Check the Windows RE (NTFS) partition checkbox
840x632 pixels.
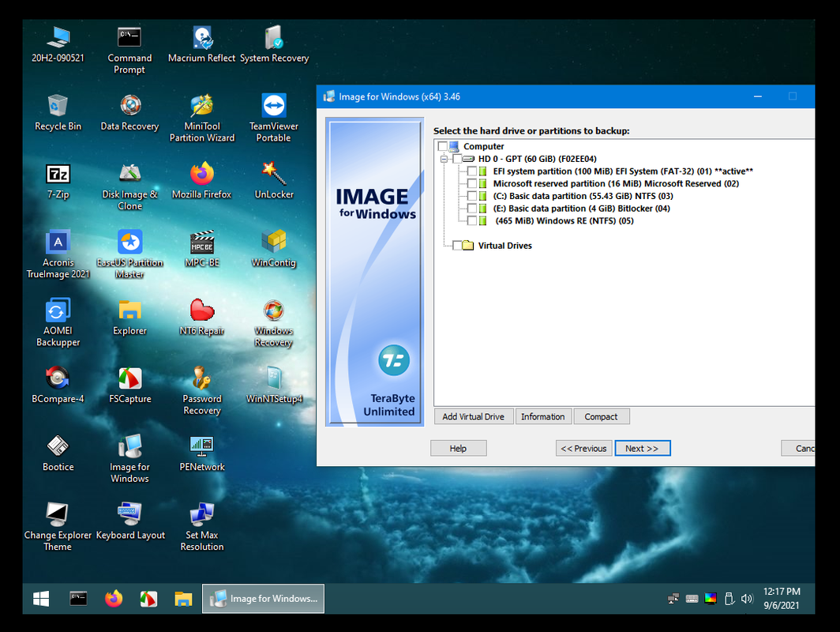472,220
